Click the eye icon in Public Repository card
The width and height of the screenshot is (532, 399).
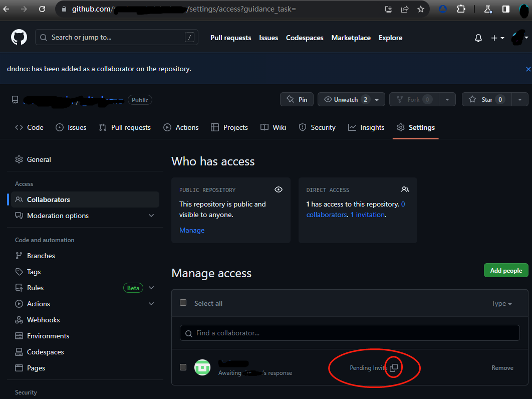click(279, 189)
